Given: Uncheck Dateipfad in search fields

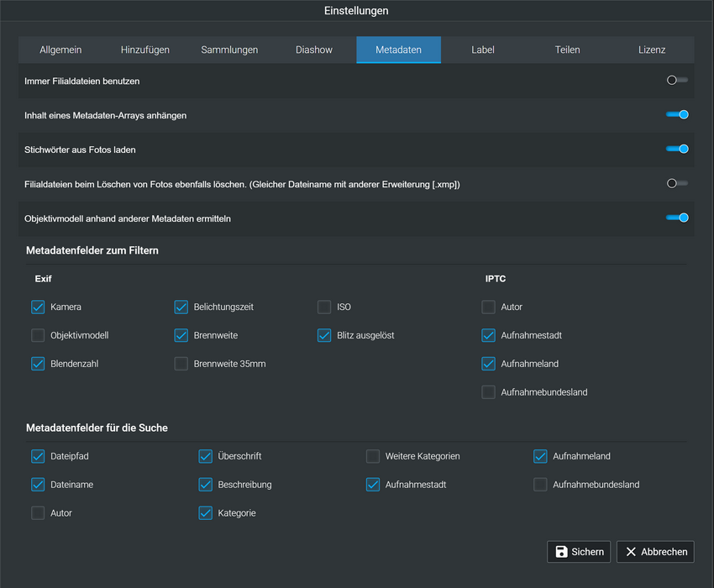Looking at the screenshot, I should [38, 457].
